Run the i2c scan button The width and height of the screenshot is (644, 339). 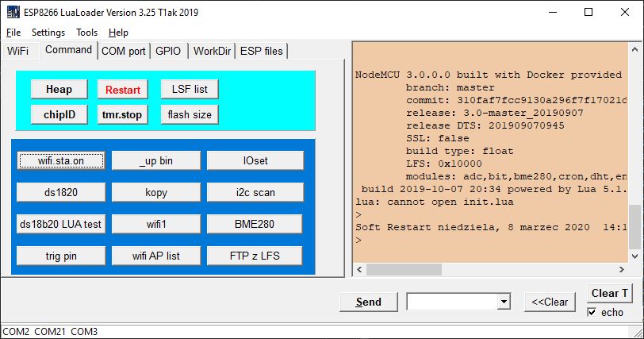point(255,192)
